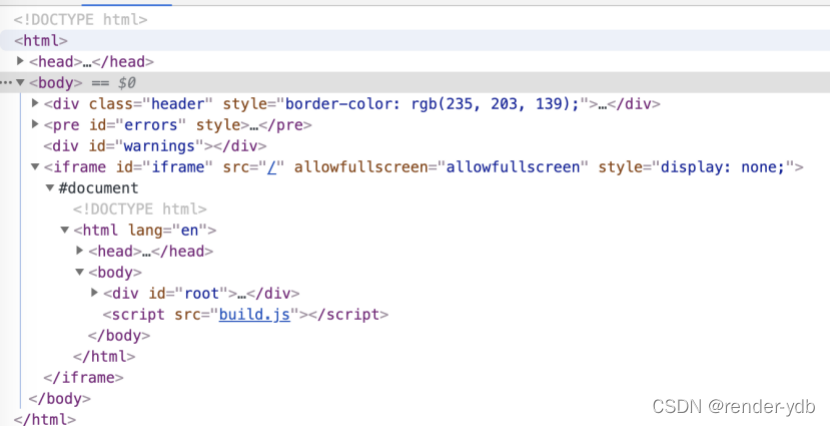Viewport: 830px width, 426px height.
Task: Expand the inner head element in iframe
Action: coord(80,251)
